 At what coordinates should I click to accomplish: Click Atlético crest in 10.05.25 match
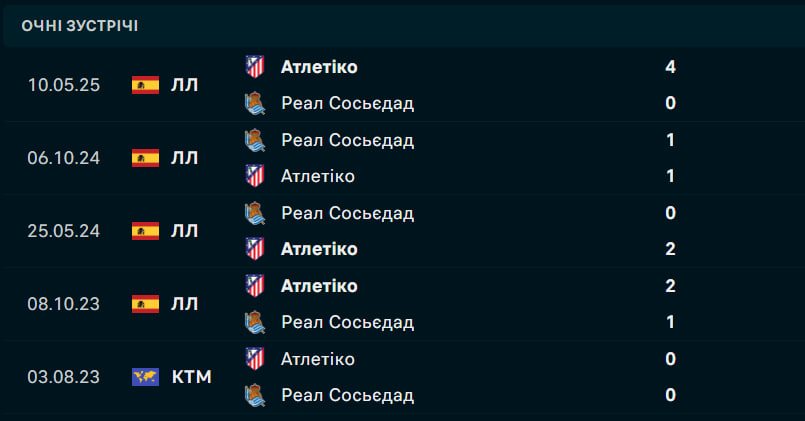(x=255, y=67)
